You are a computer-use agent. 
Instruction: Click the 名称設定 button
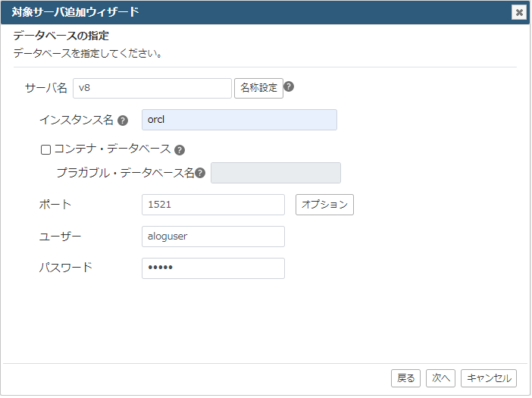(x=258, y=88)
